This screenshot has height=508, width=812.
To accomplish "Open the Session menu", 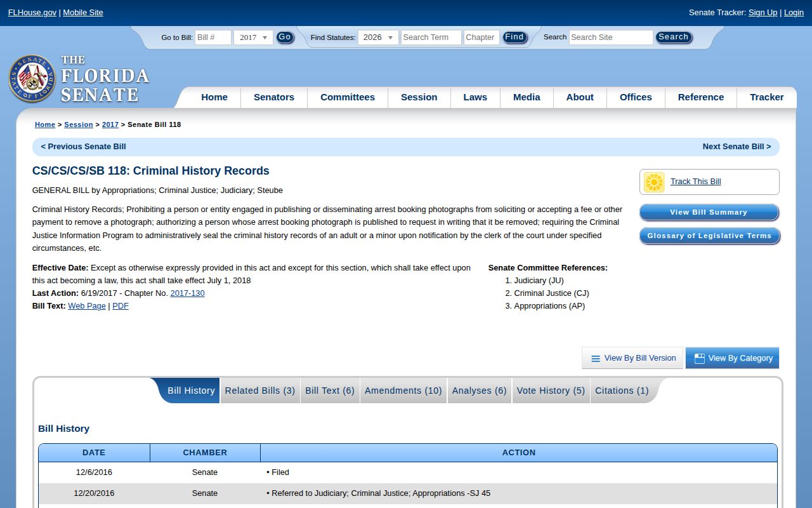I will pos(419,97).
